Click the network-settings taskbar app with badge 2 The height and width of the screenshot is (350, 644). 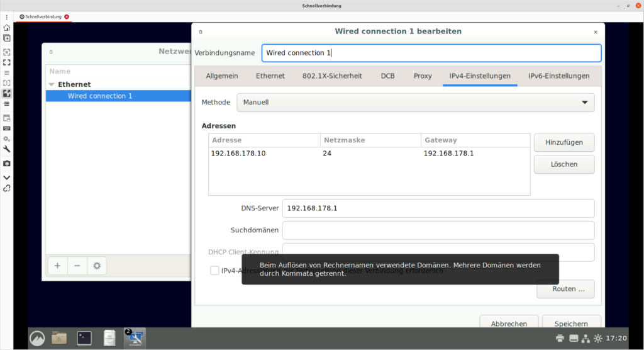click(x=135, y=338)
